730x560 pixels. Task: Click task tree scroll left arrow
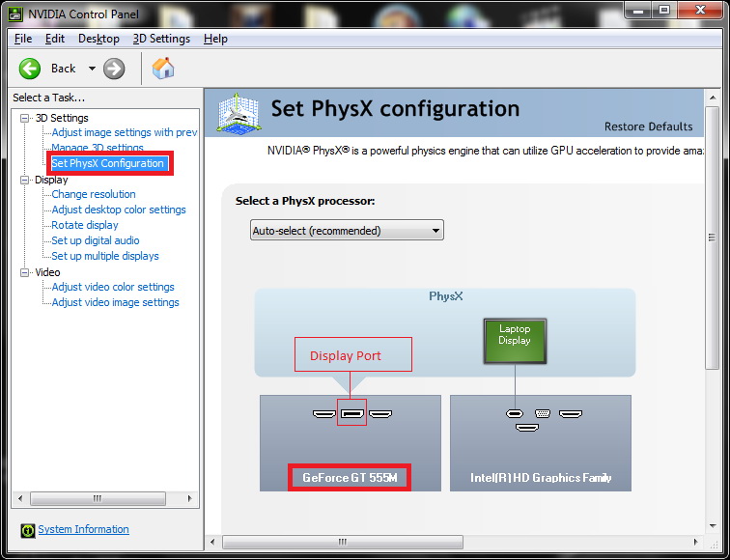(20, 498)
